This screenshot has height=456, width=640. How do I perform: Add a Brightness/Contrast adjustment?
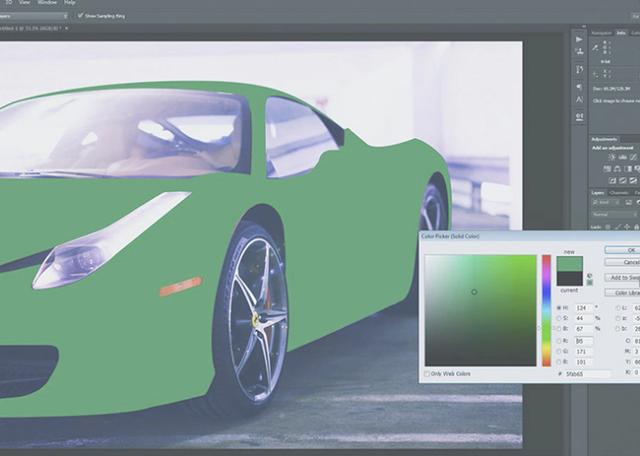click(611, 157)
